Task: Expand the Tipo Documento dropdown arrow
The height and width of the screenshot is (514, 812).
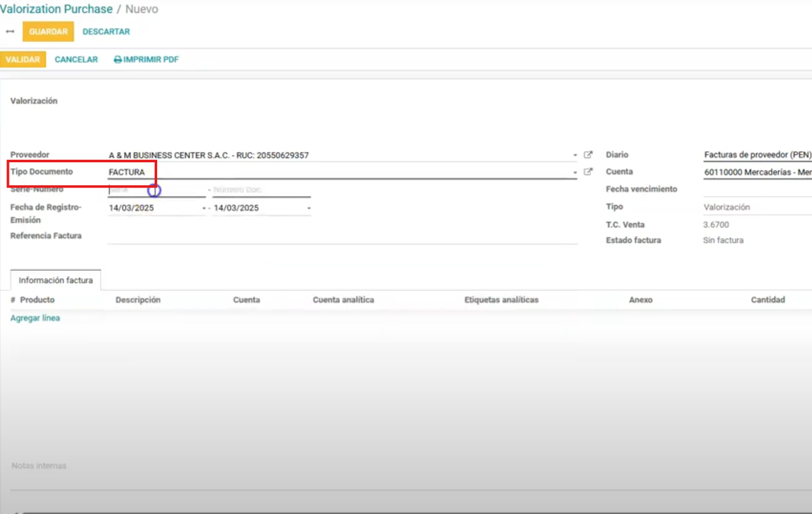Action: coord(575,172)
